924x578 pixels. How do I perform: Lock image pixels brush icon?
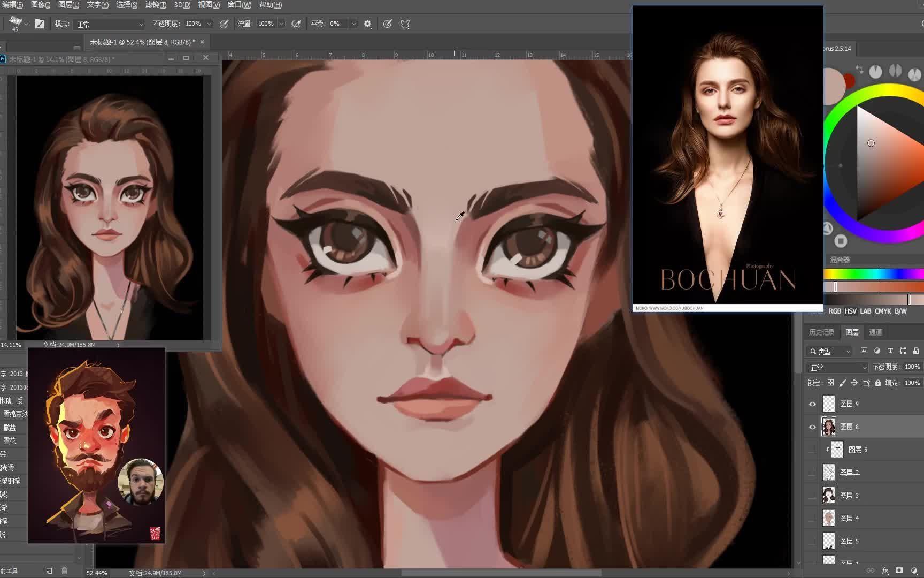843,383
